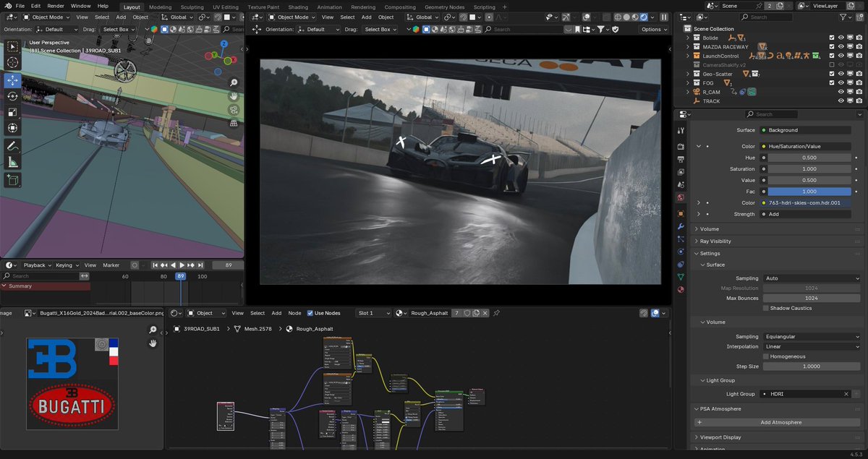Viewport: 868px width, 459px height.
Task: Open the Render menu
Action: pyautogui.click(x=55, y=6)
